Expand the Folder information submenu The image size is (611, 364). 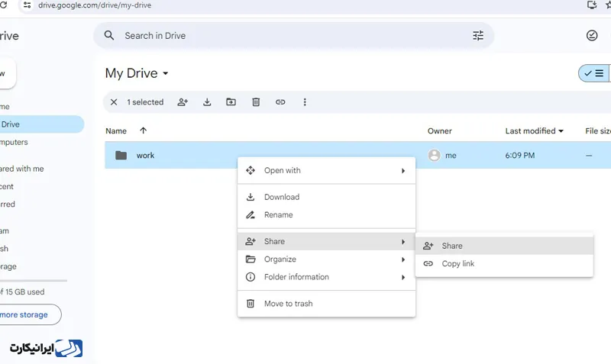tap(326, 277)
